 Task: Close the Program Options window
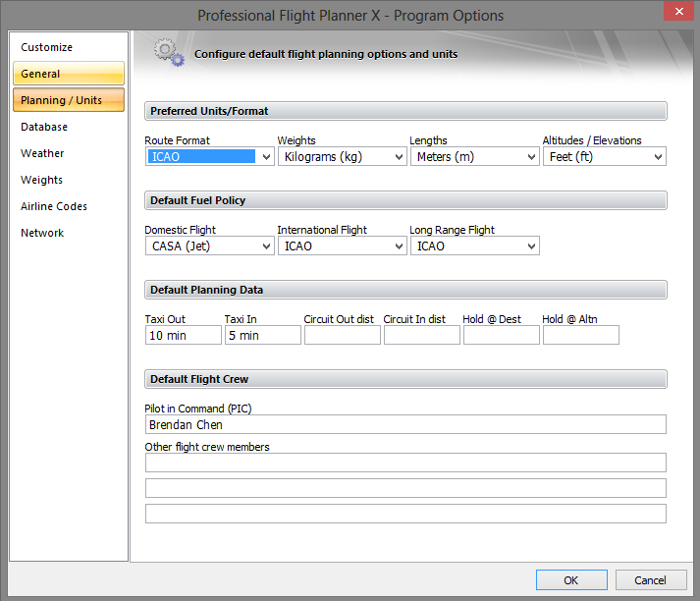678,11
